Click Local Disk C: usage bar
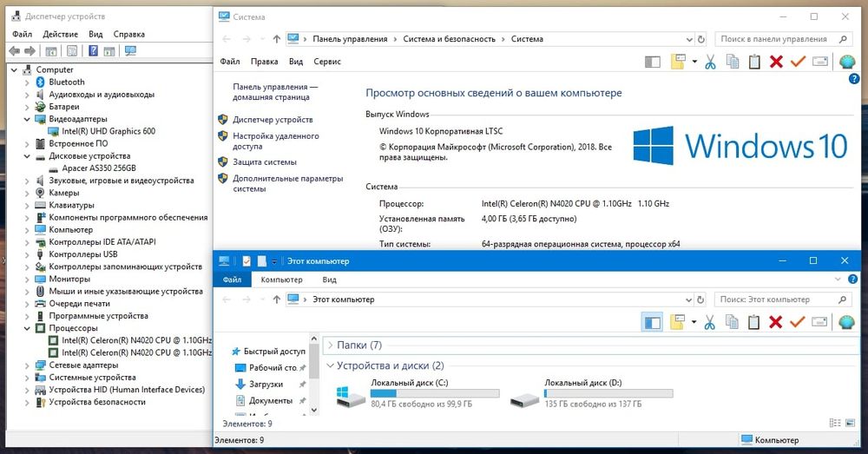The width and height of the screenshot is (868, 454). pyautogui.click(x=435, y=393)
